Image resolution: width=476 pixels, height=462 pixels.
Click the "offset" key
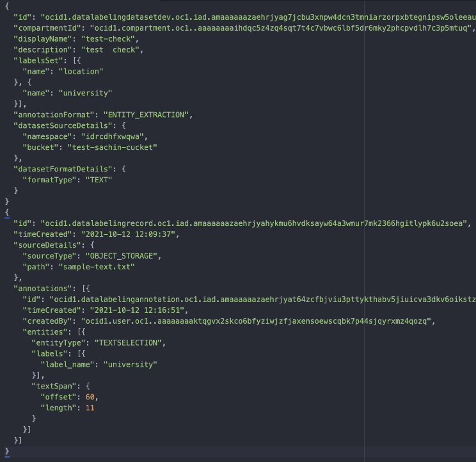pos(58,397)
